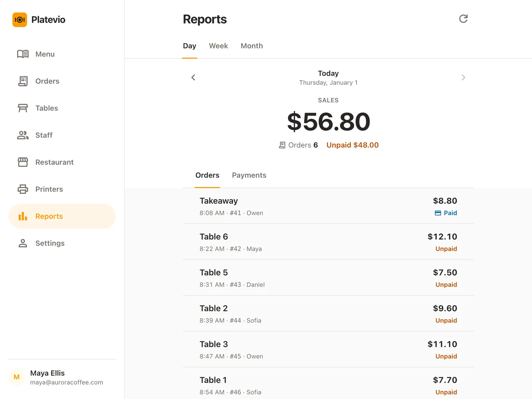Click the Printers label in sidebar
Screen dimensions: 532x399
point(49,189)
